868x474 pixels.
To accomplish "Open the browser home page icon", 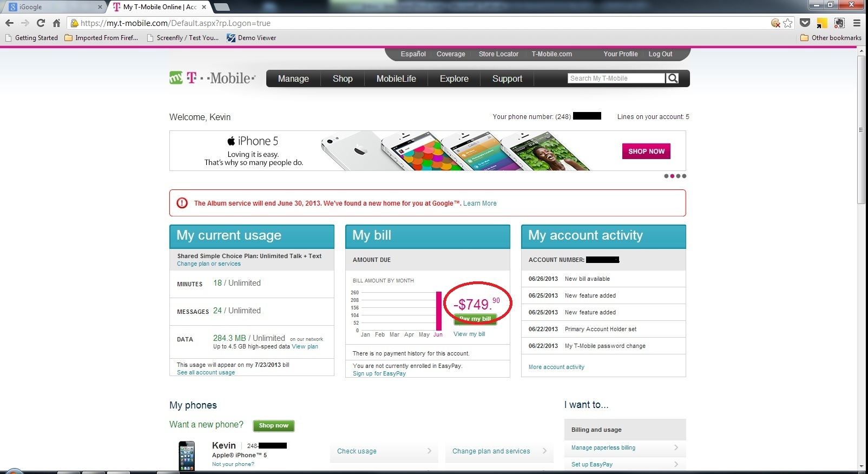I will 56,23.
